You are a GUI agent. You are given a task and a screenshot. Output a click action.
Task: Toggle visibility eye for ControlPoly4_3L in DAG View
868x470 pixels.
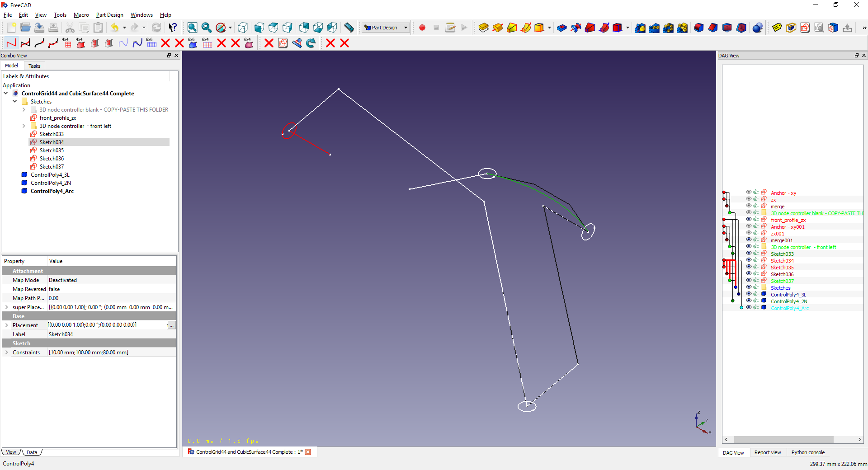tap(749, 294)
